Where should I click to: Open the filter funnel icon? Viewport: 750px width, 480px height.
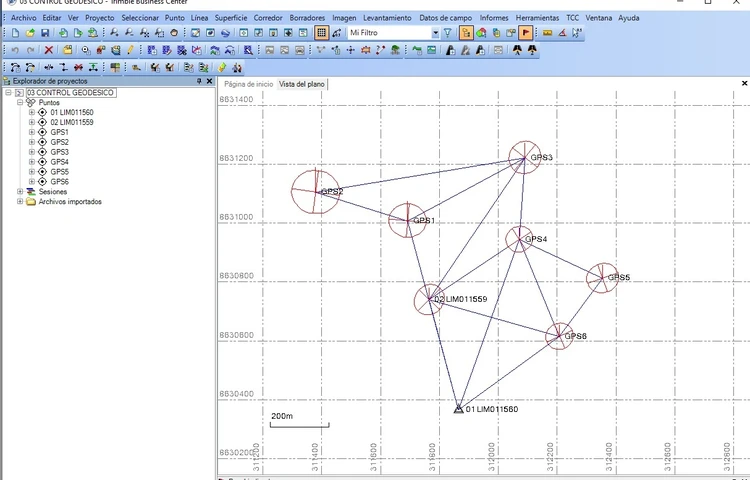(447, 33)
